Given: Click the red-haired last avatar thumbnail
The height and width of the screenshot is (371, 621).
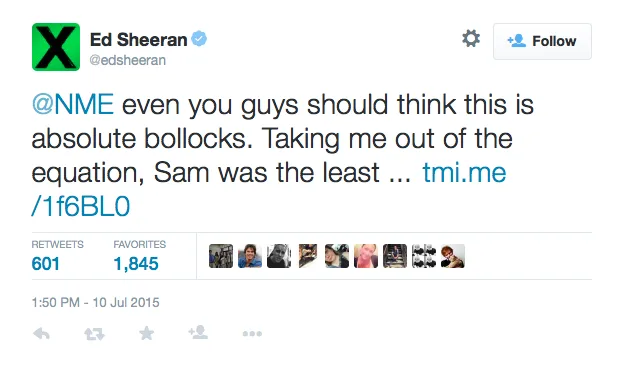Looking at the screenshot, I should pos(453,256).
